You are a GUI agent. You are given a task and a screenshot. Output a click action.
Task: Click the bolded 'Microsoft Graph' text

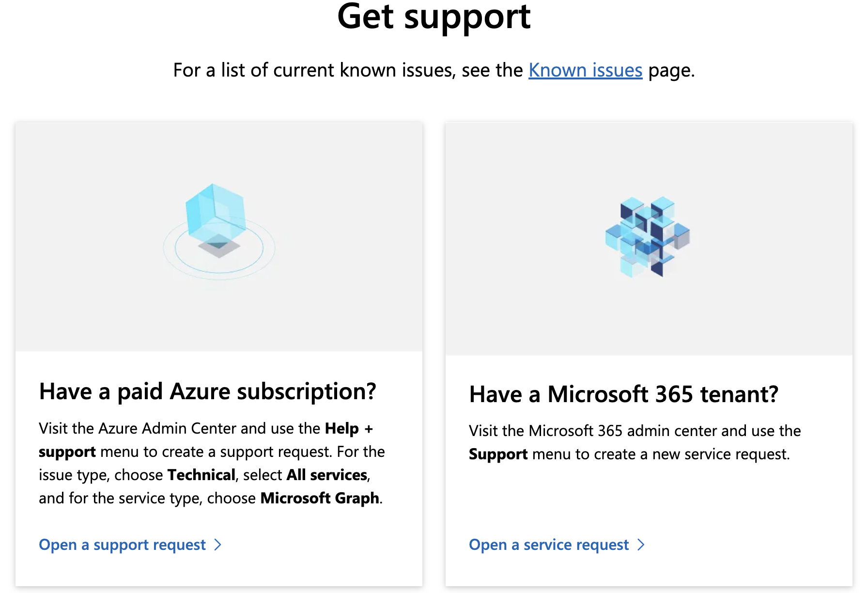(x=320, y=498)
